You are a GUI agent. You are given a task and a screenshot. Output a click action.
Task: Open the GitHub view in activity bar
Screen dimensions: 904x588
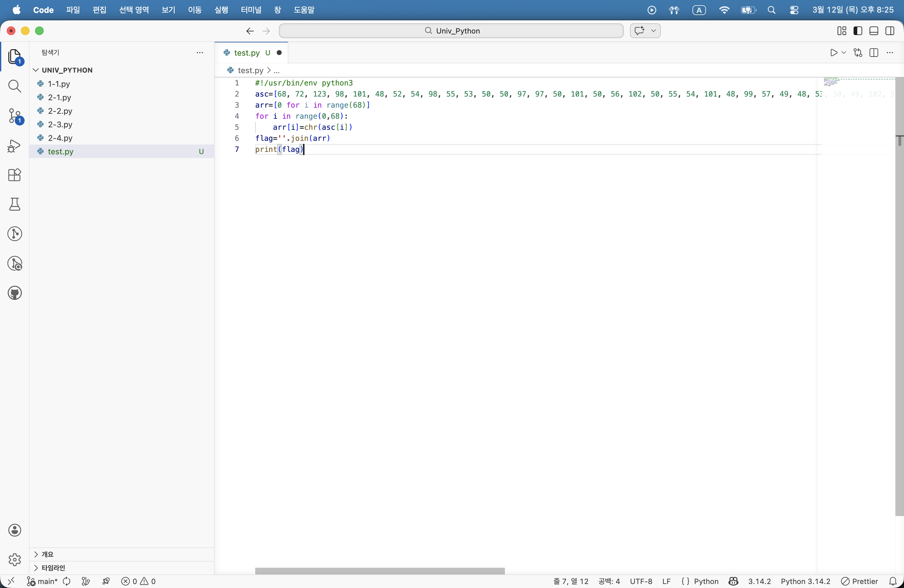[x=14, y=293]
